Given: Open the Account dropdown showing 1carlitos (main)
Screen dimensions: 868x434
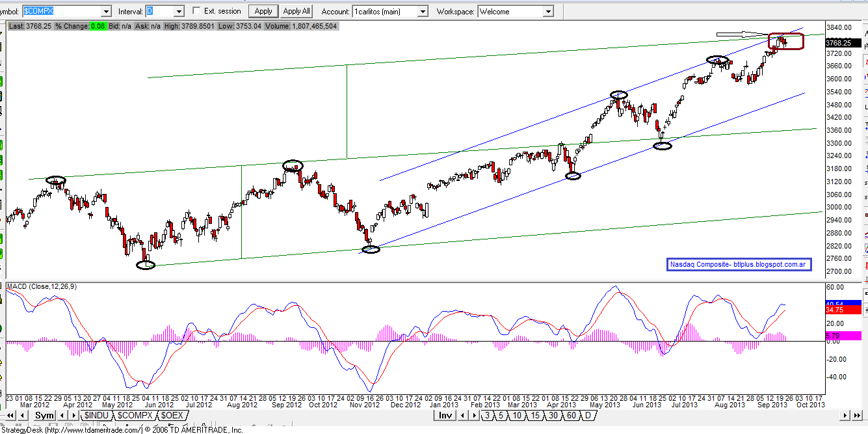Looking at the screenshot, I should point(423,11).
